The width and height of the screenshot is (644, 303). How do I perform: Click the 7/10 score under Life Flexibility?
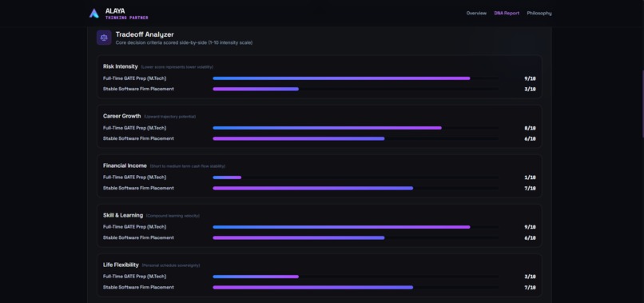pyautogui.click(x=530, y=287)
